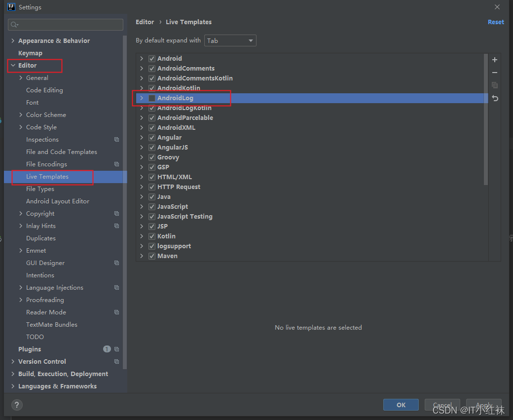Focus the settings search field

66,25
